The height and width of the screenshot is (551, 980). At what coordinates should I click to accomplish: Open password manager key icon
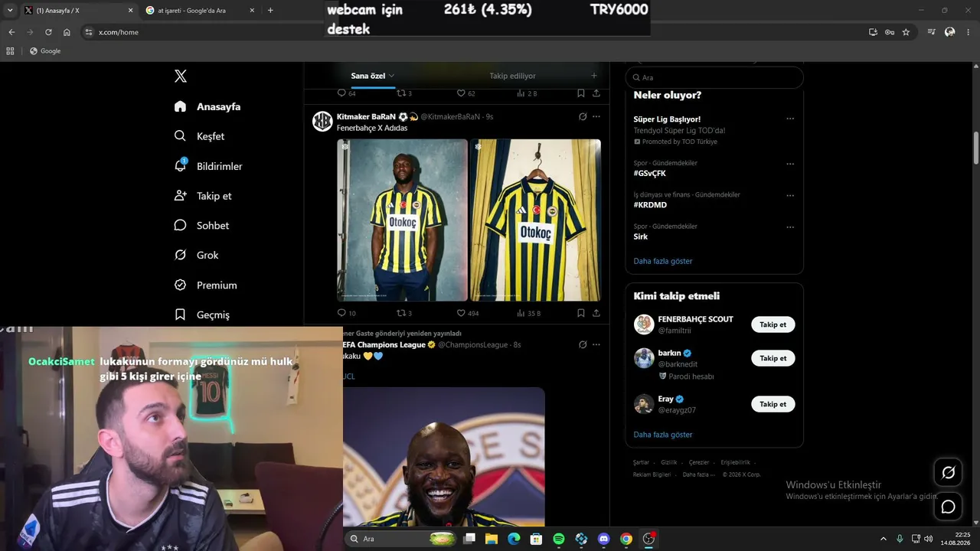pos(890,32)
